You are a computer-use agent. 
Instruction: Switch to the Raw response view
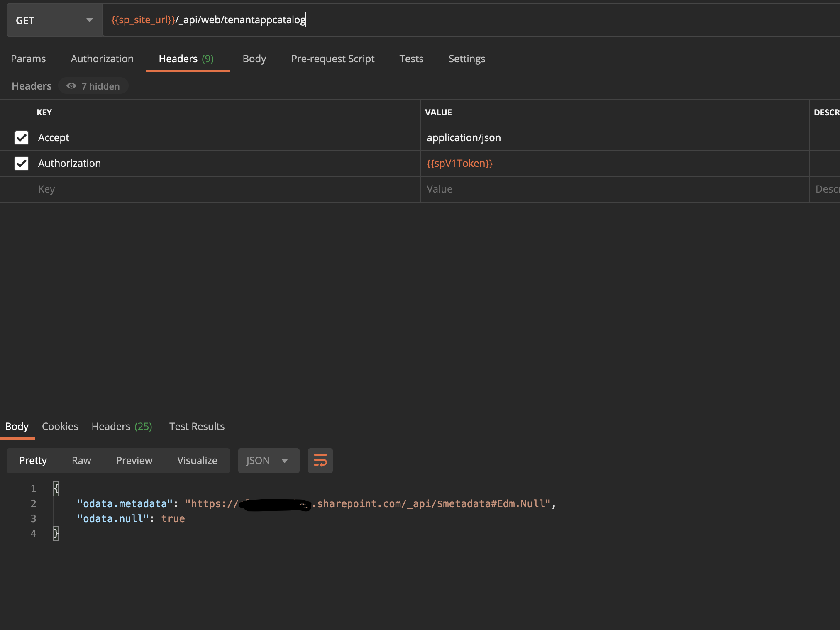(x=81, y=460)
